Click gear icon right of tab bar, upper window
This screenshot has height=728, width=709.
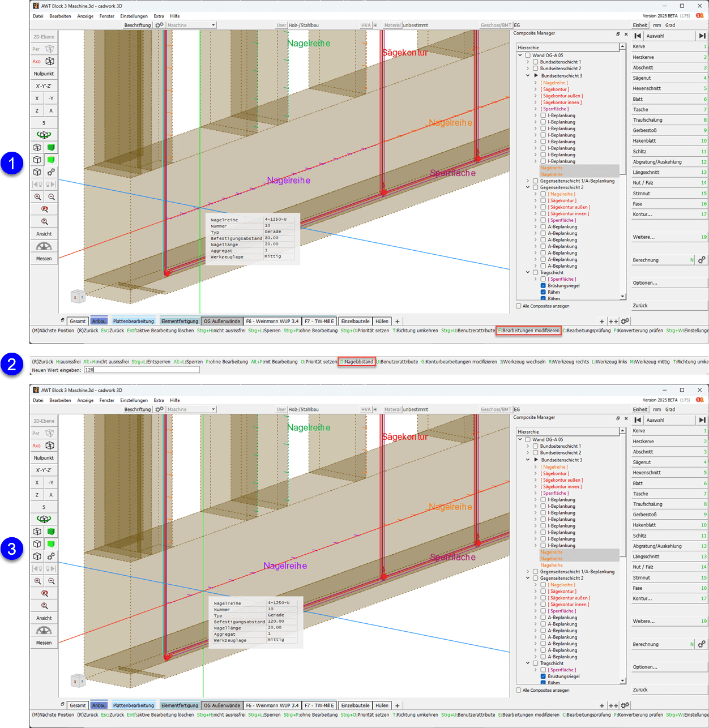625,321
